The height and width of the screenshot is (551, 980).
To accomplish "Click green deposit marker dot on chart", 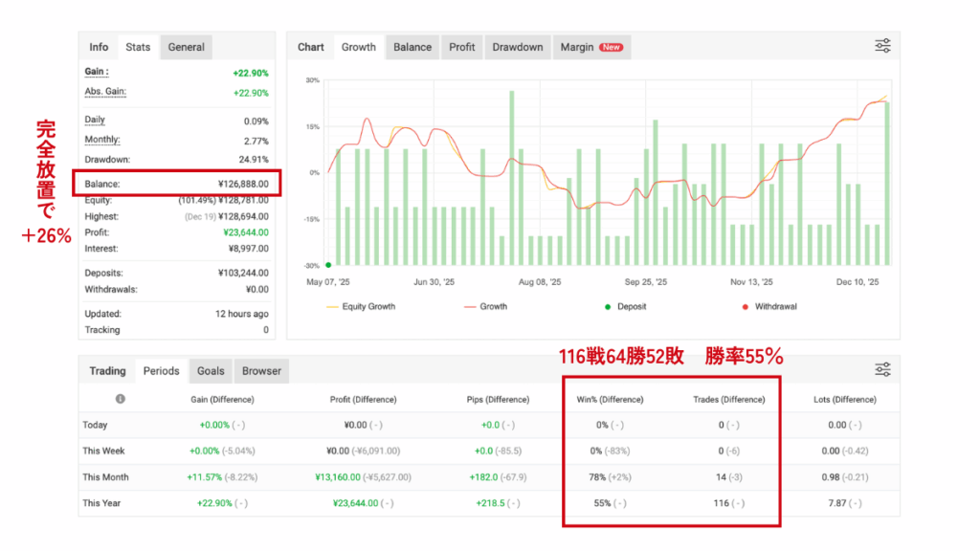I will click(328, 265).
